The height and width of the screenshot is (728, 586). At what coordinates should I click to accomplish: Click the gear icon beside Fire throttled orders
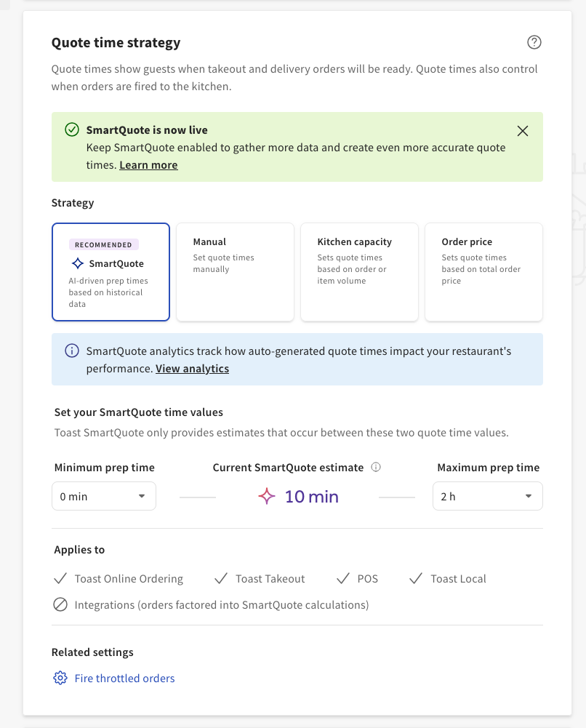[60, 677]
